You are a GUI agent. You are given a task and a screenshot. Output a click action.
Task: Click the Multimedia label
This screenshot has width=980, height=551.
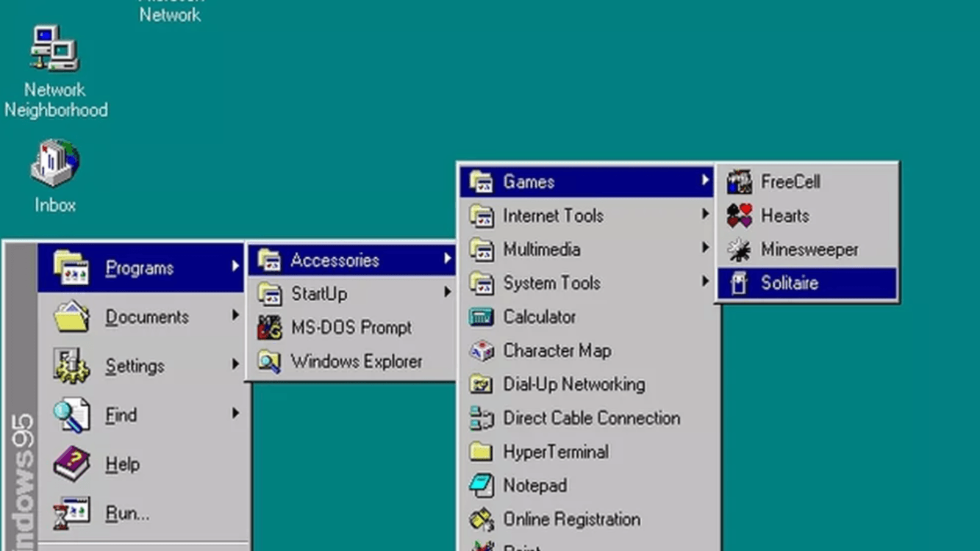[x=542, y=249]
